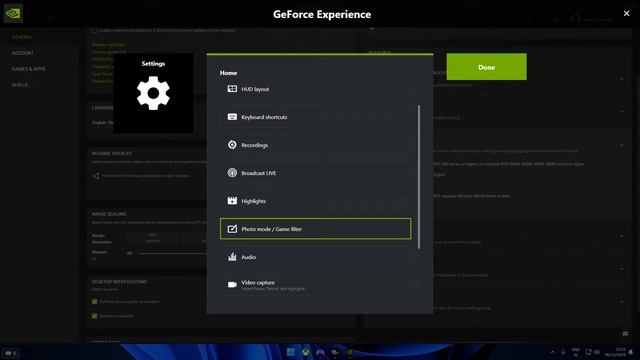
Task: Click the Settings gear tile
Action: click(x=153, y=93)
